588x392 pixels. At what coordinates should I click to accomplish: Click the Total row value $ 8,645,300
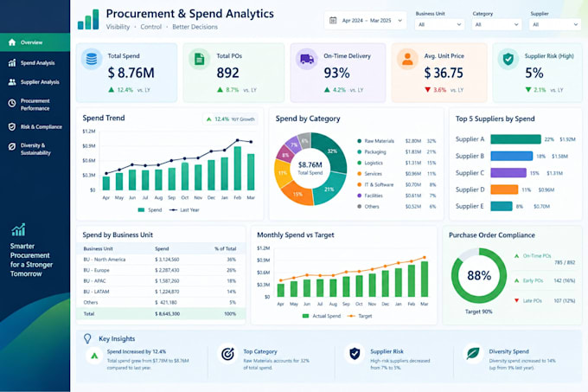(167, 313)
